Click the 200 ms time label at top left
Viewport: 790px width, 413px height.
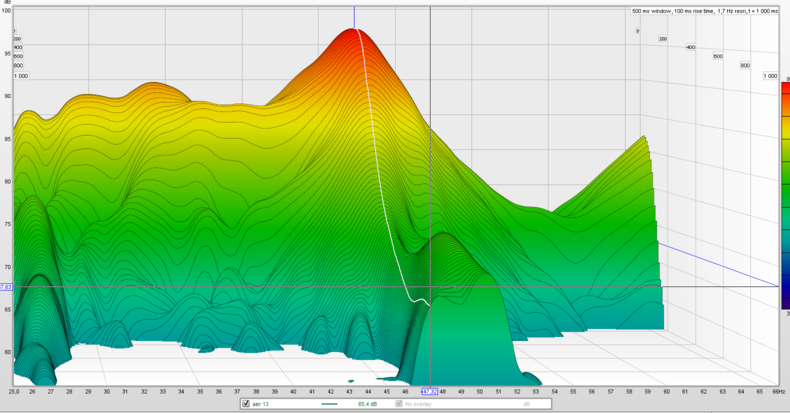coord(17,39)
